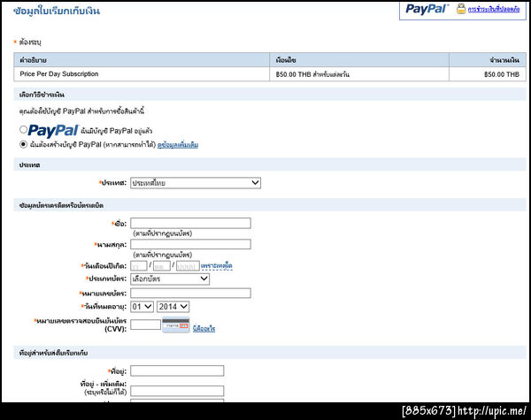Open the secure payment link beside the padlock

point(494,10)
